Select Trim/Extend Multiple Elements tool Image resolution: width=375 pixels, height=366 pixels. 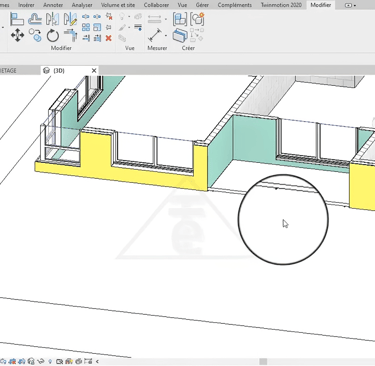[x=97, y=38]
